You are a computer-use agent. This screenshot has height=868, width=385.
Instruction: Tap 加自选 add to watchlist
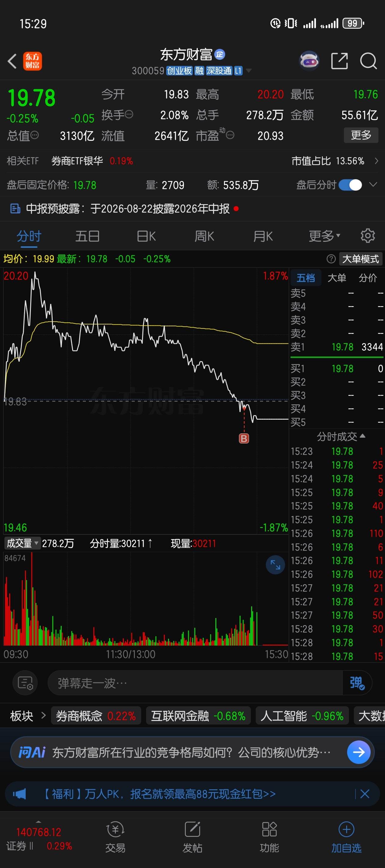346,837
